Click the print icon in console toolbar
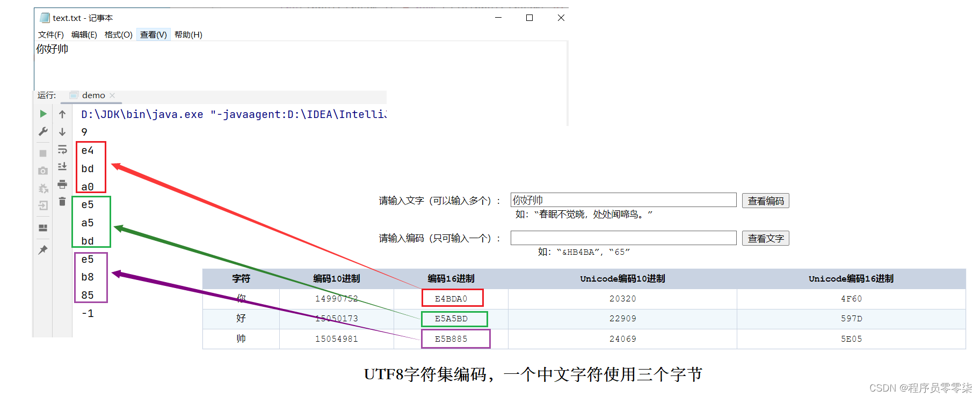 62,184
